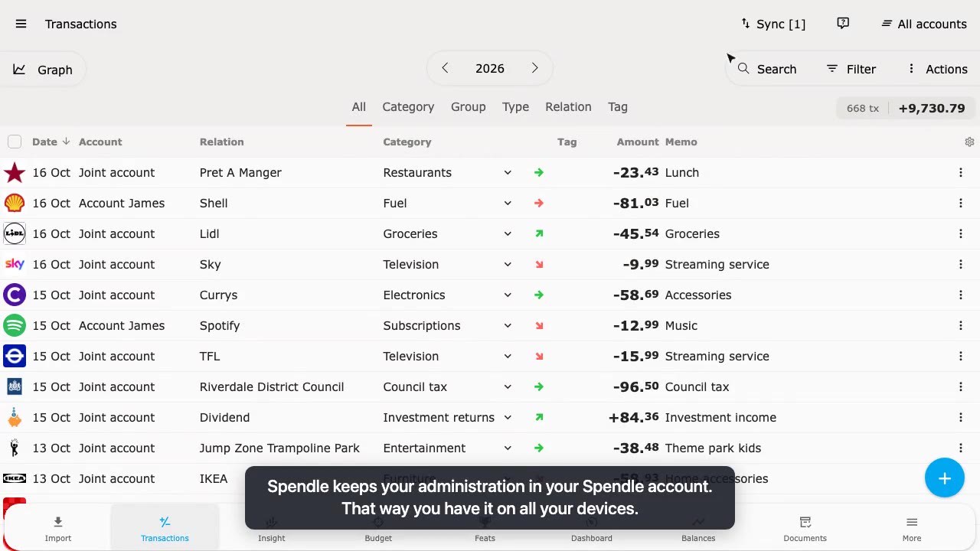Click red arrow on Sky row
Screen dimensions: 980x551
pyautogui.click(x=539, y=264)
